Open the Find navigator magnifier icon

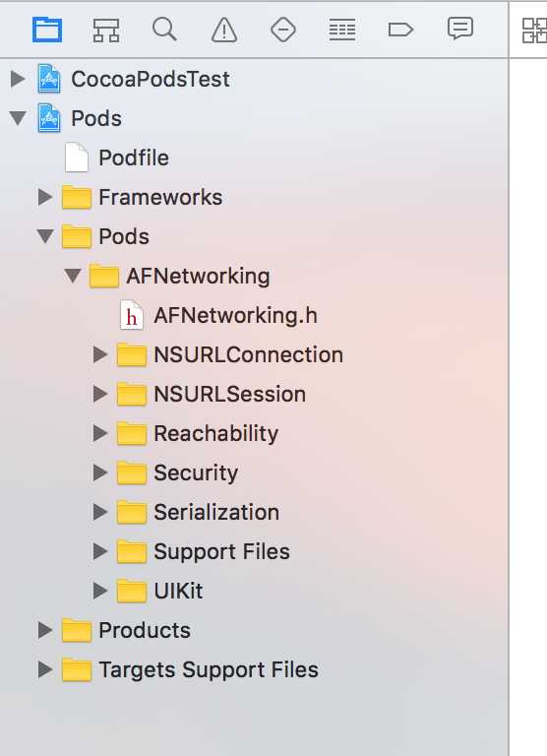165,30
